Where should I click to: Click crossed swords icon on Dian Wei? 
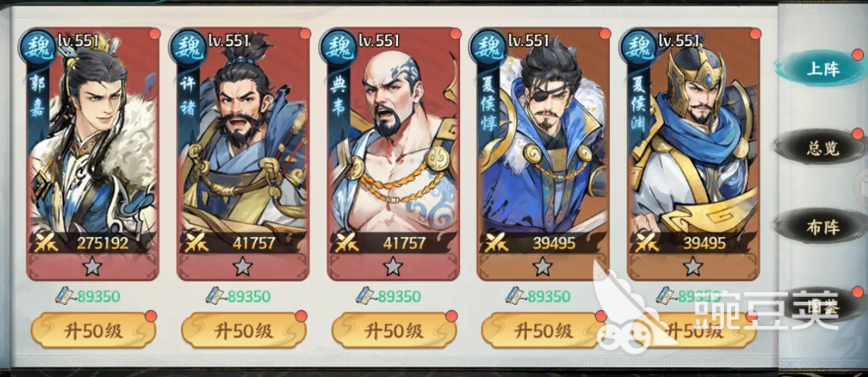coord(346,243)
